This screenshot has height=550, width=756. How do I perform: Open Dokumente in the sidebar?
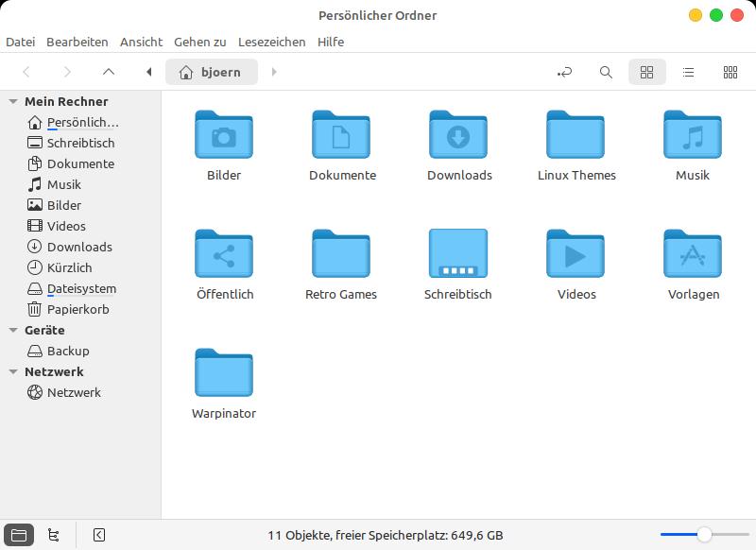pyautogui.click(x=80, y=163)
